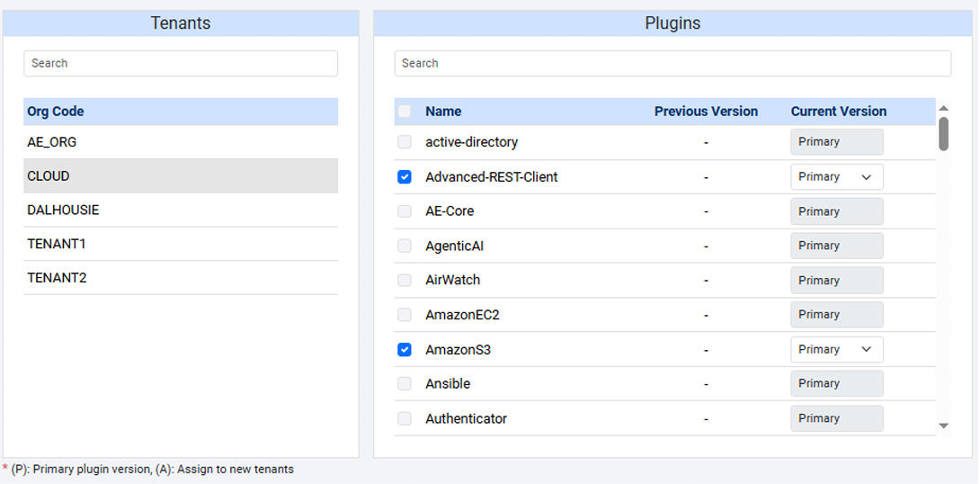This screenshot has width=980, height=484.
Task: Select the TENANT2 row
Action: (x=181, y=278)
